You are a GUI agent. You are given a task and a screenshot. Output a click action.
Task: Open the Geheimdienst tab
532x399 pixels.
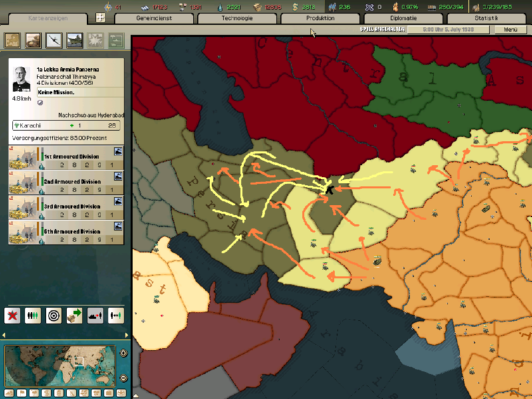(154, 19)
